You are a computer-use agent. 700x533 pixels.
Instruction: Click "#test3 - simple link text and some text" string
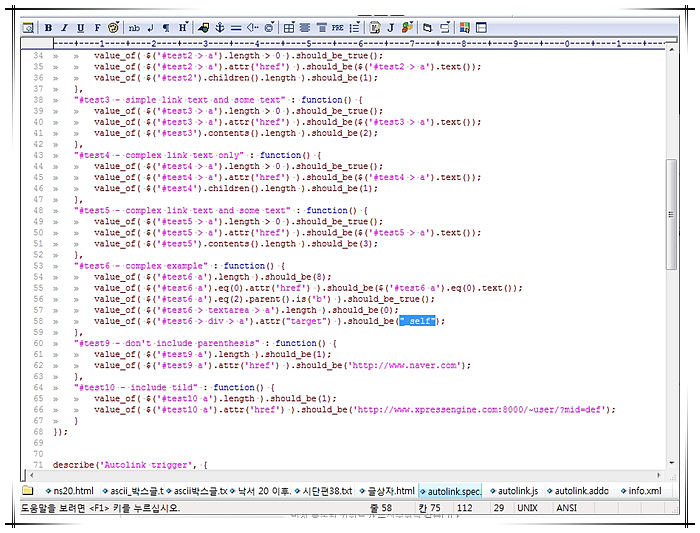[180, 100]
